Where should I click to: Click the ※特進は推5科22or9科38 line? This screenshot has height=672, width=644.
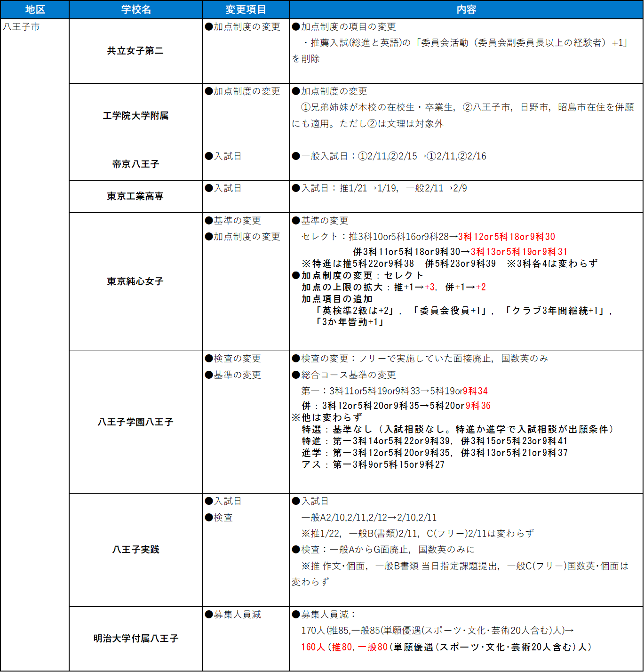pos(450,264)
